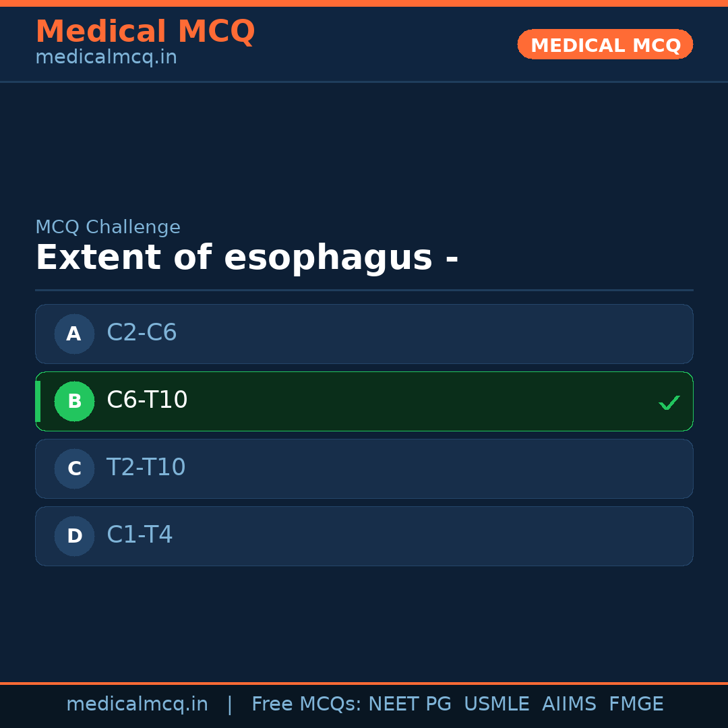Click the D circle icon

click(74, 536)
